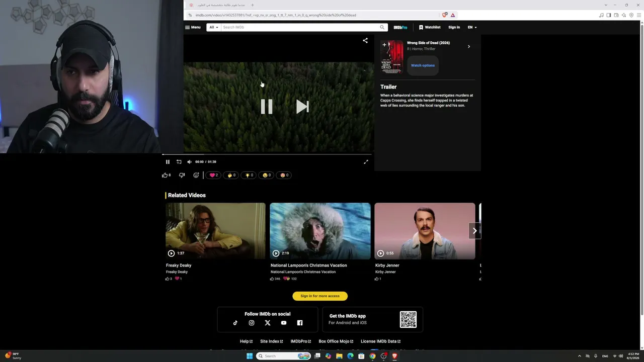The image size is (644, 362).
Task: Click the Sign in link in the header
Action: [x=454, y=27]
